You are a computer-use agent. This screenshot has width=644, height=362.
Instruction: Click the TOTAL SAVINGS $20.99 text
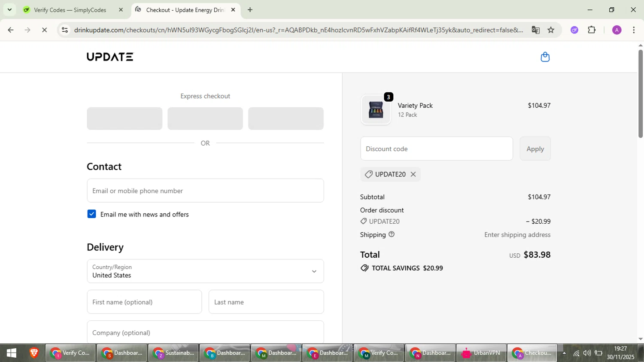[x=407, y=268]
